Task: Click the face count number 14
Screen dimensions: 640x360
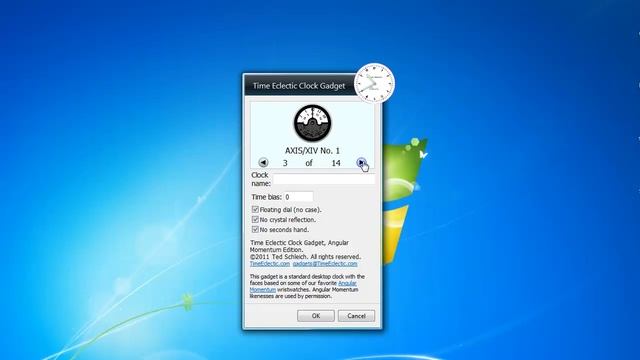Action: click(336, 163)
